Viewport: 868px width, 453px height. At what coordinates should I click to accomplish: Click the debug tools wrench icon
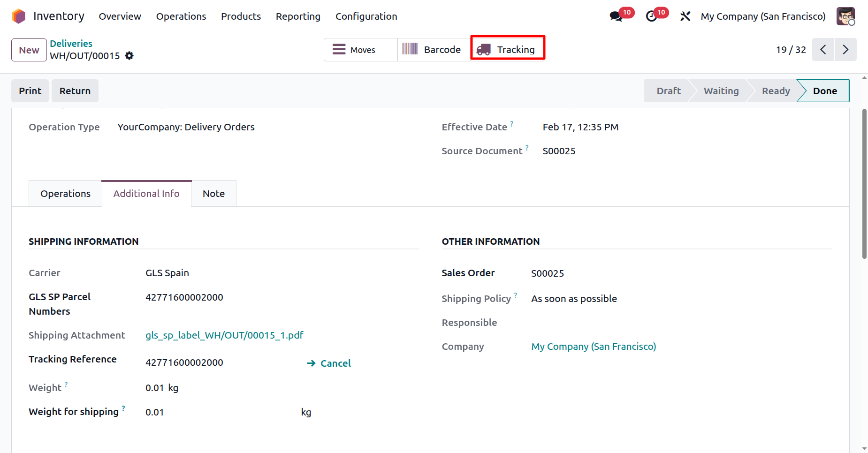click(x=685, y=16)
